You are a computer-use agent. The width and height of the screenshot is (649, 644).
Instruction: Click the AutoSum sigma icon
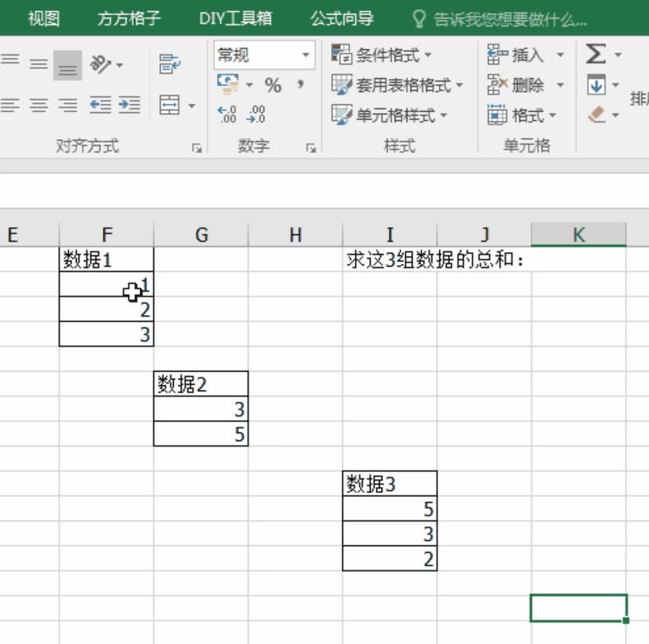click(596, 54)
